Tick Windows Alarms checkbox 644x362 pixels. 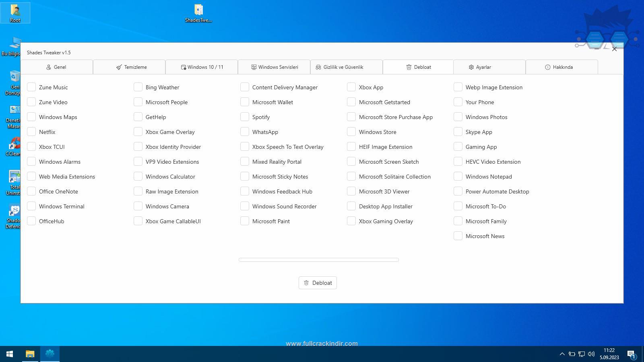pos(31,161)
